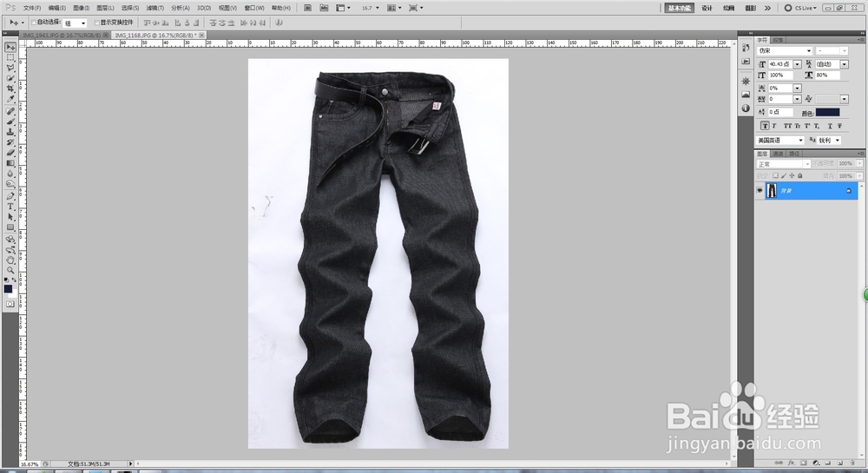Select the Move tool in toolbox
This screenshot has height=473, width=868.
[10, 48]
